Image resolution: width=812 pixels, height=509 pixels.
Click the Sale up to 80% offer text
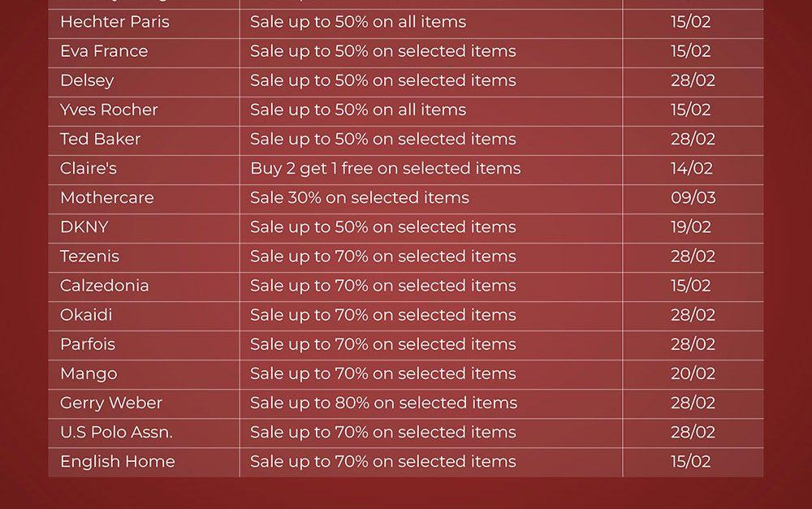(382, 403)
